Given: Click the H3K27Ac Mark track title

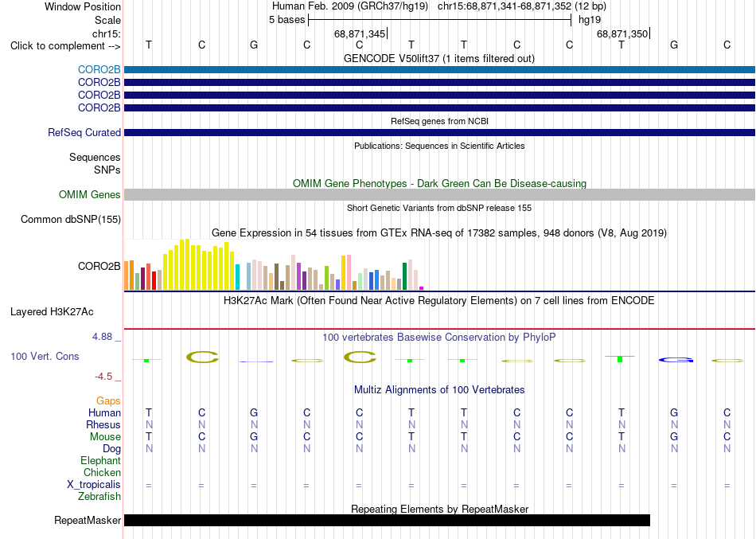Looking at the screenshot, I should pyautogui.click(x=438, y=301).
